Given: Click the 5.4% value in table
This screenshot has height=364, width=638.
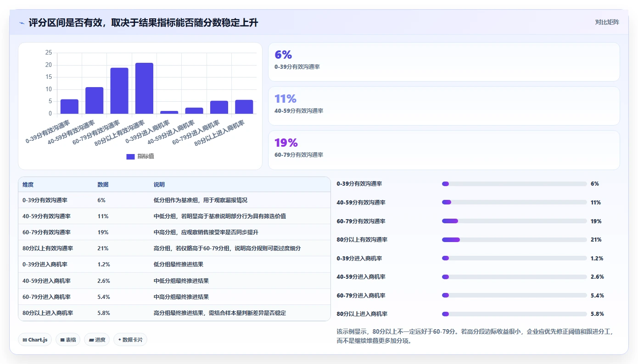Looking at the screenshot, I should (x=104, y=297).
